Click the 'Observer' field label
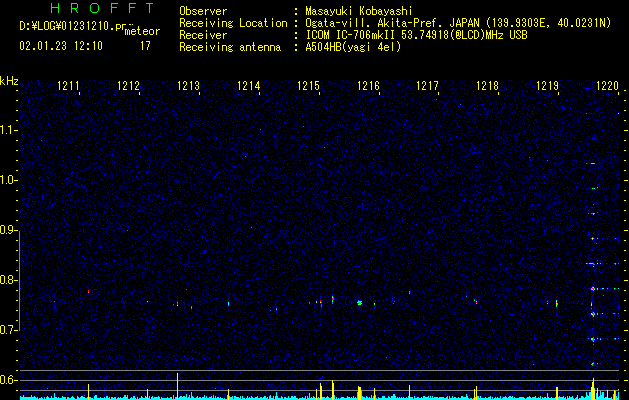This screenshot has width=629, height=400. (203, 11)
